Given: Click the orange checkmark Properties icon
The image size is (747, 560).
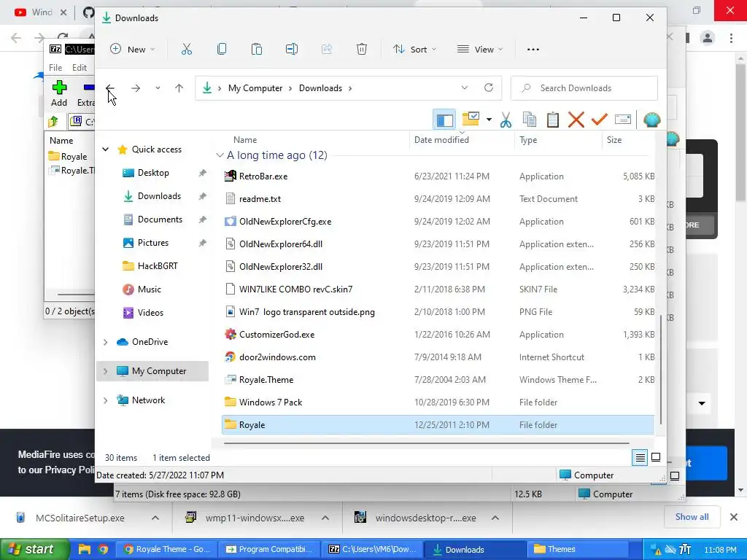Looking at the screenshot, I should pos(600,120).
